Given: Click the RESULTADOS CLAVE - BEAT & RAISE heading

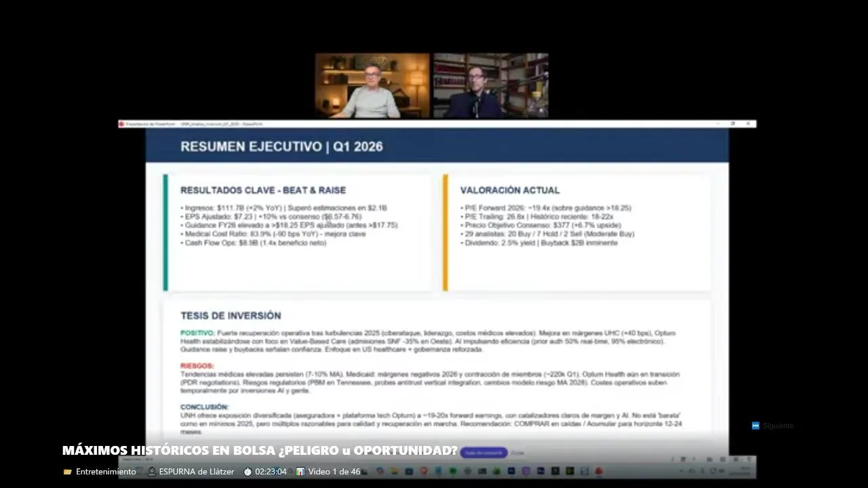Looking at the screenshot, I should pos(263,190).
